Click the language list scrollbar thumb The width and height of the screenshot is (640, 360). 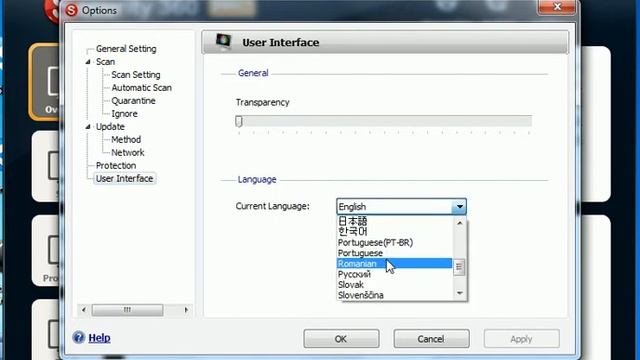(x=459, y=267)
